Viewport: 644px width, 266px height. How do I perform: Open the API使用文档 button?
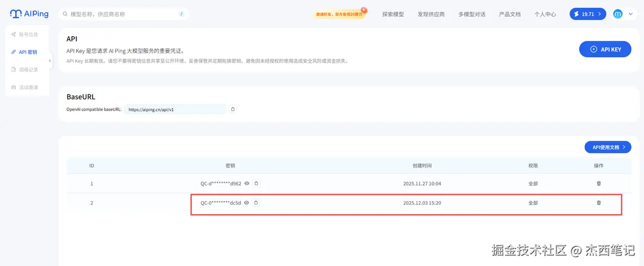608,147
